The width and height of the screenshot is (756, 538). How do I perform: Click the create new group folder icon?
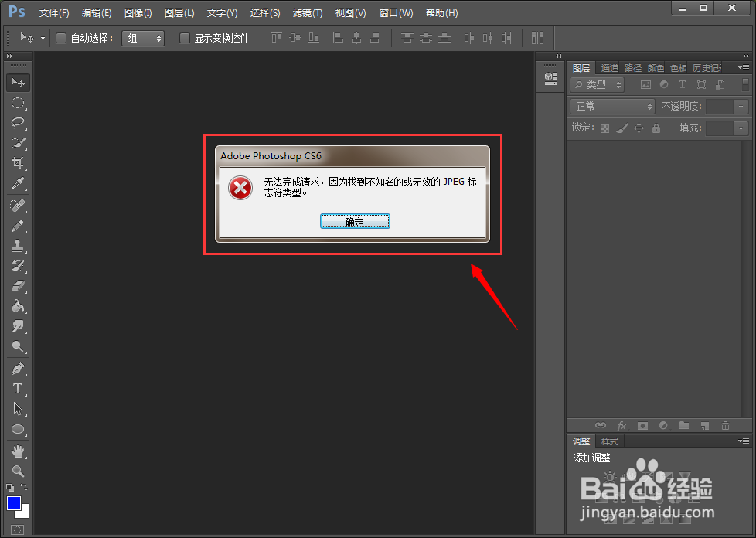(x=683, y=426)
